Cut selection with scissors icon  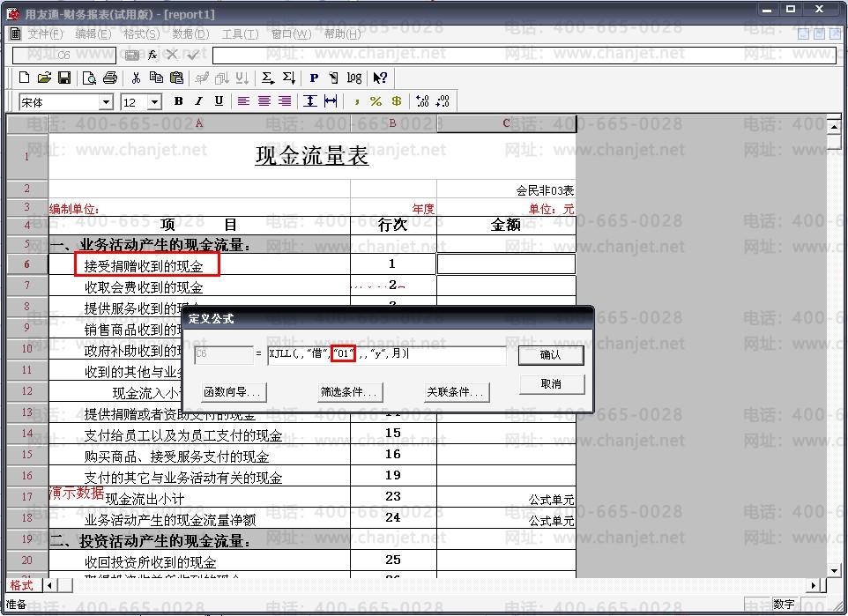(x=136, y=78)
